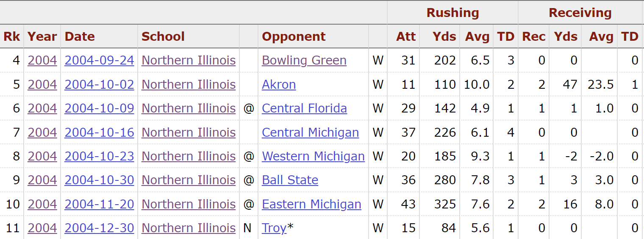Click the Ball State link
The height and width of the screenshot is (239, 644).
click(290, 180)
